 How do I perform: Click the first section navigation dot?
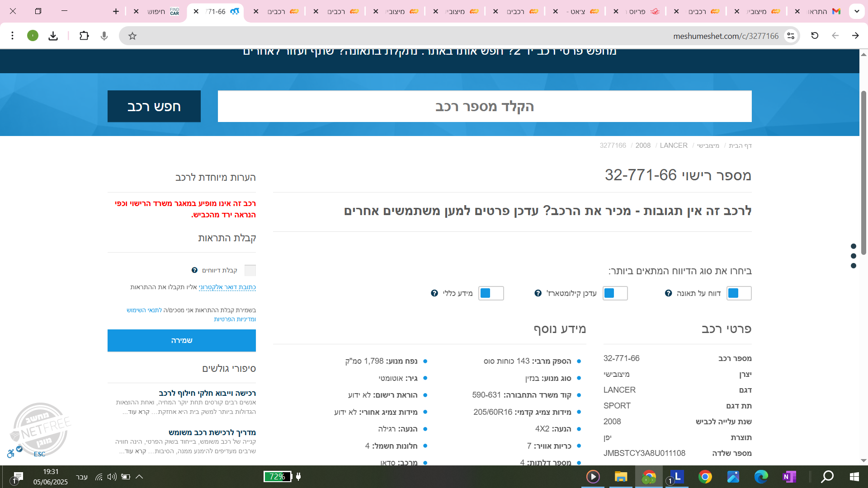coord(854,246)
